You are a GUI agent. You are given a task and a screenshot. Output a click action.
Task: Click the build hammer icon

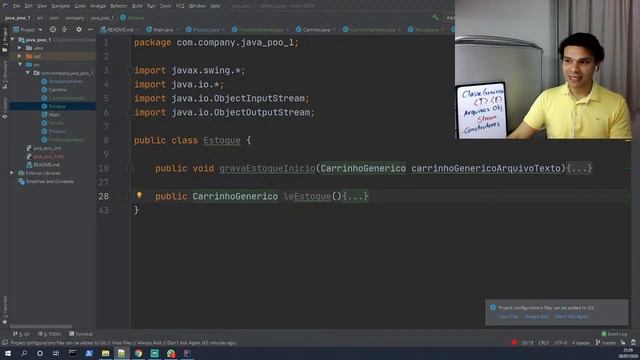click(435, 18)
